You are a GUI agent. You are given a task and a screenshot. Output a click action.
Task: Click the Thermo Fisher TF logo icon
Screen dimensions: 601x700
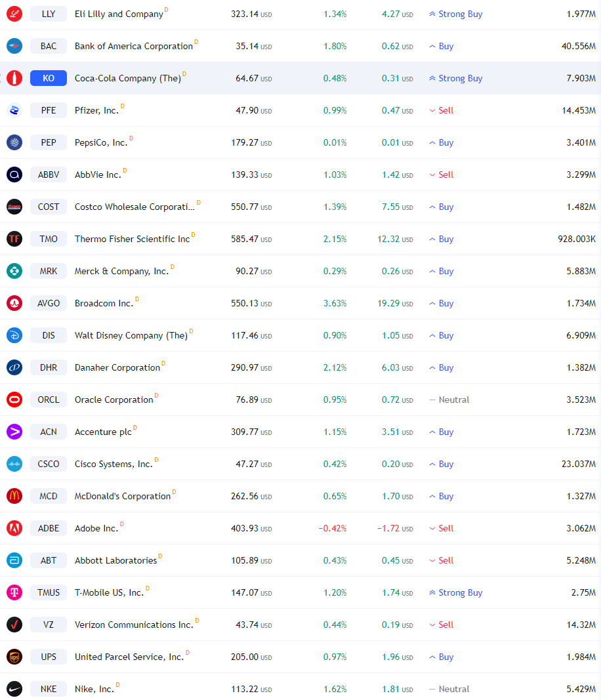pos(14,239)
